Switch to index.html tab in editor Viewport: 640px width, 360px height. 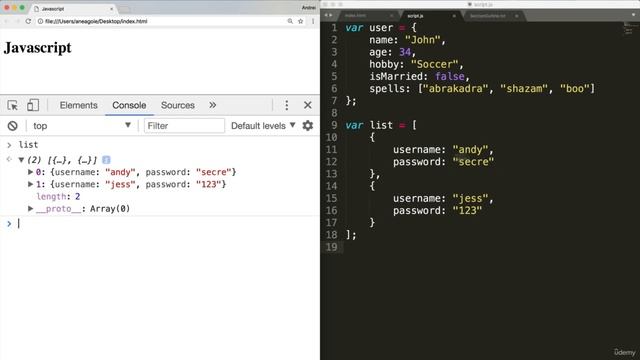click(x=356, y=16)
